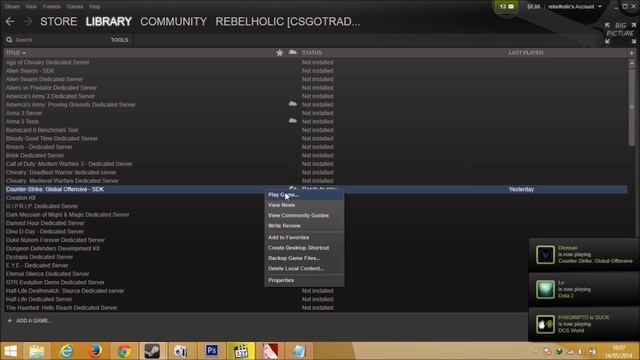Viewport: 640px width, 360px height.
Task: Click the scroll up arrow of the list
Action: point(632,63)
